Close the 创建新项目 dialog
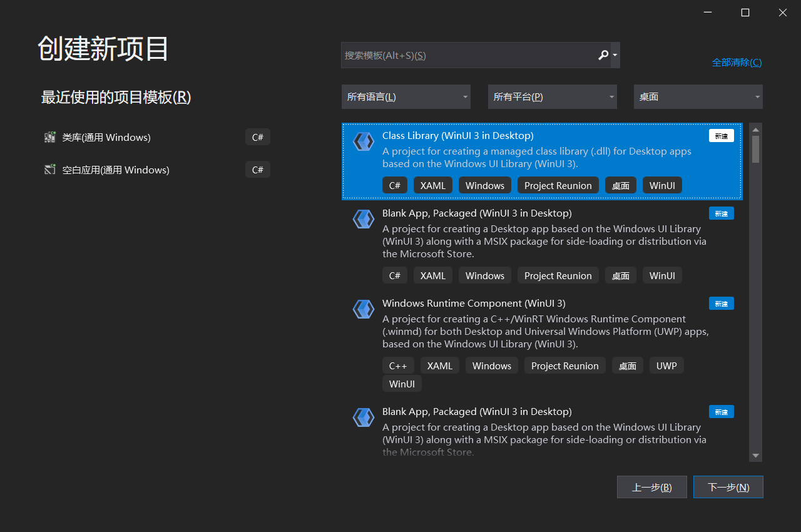The height and width of the screenshot is (532, 801). 783,13
